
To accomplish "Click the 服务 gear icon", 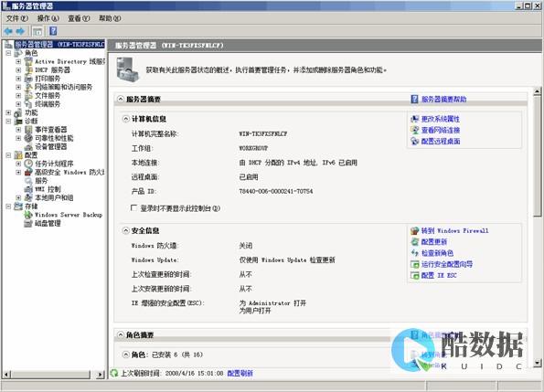I will [28, 181].
